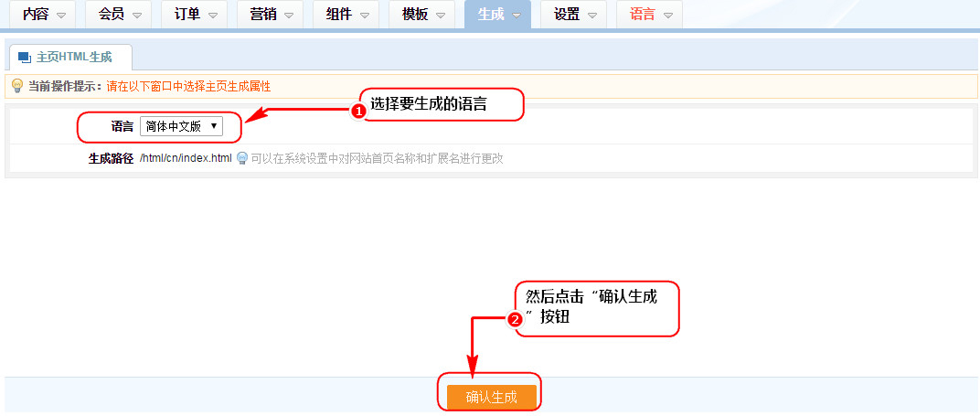980x416 pixels.
Task: Expand the 组件 dropdown arrow
Action: (x=366, y=16)
